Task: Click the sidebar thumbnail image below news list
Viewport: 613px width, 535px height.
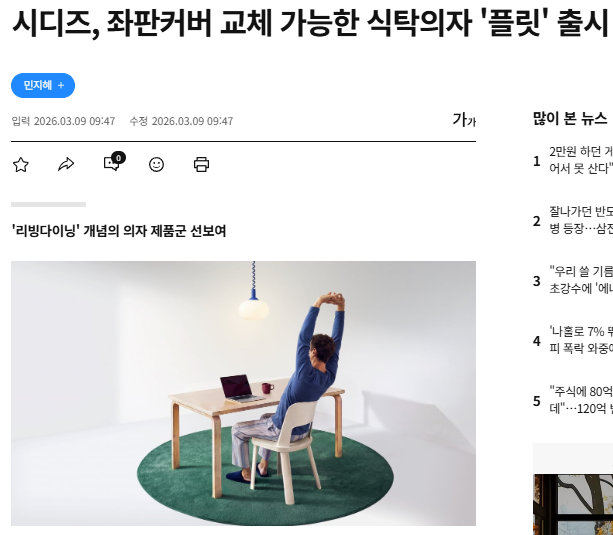Action: coord(573,504)
